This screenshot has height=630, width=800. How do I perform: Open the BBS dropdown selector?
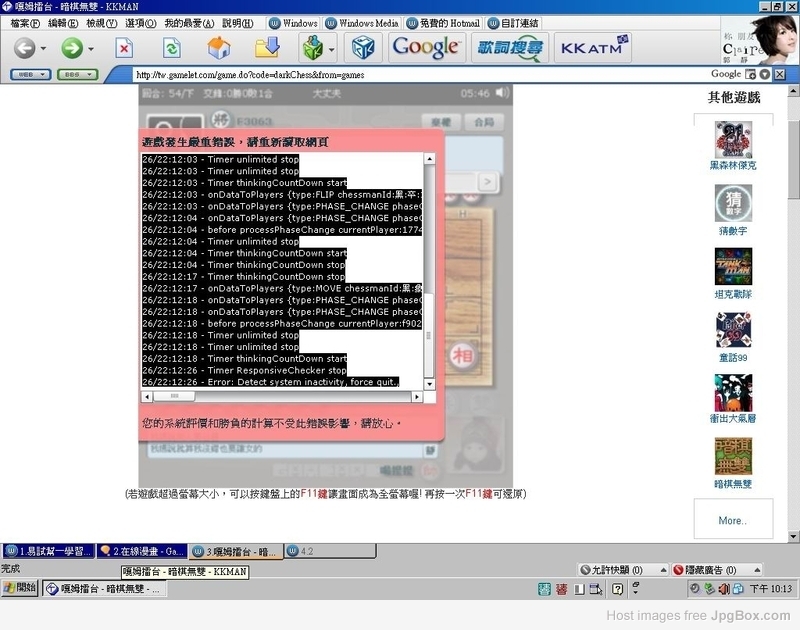point(77,74)
